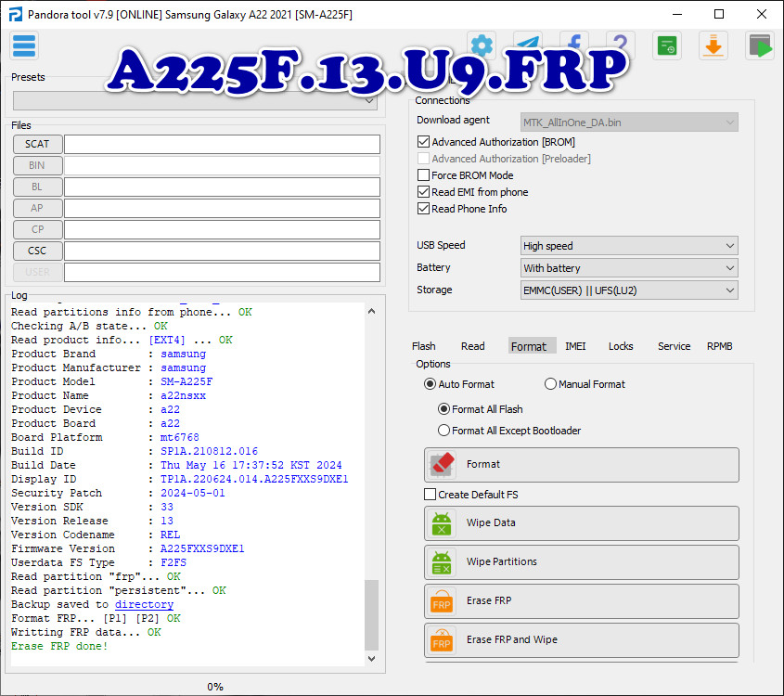Open the Presets dropdown

tap(195, 101)
